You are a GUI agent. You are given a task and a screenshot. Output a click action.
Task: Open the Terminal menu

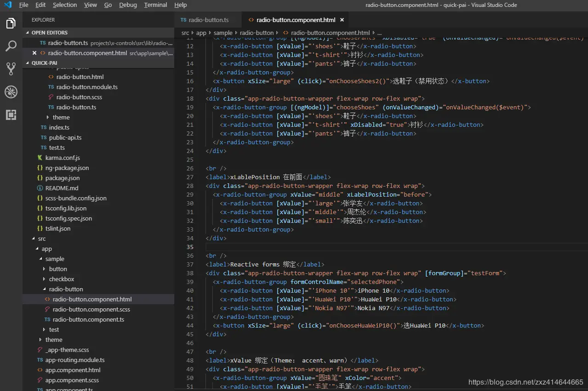(155, 5)
